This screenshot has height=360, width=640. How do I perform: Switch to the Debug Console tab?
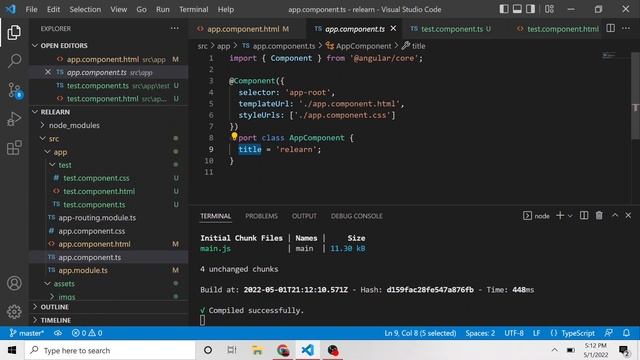357,216
